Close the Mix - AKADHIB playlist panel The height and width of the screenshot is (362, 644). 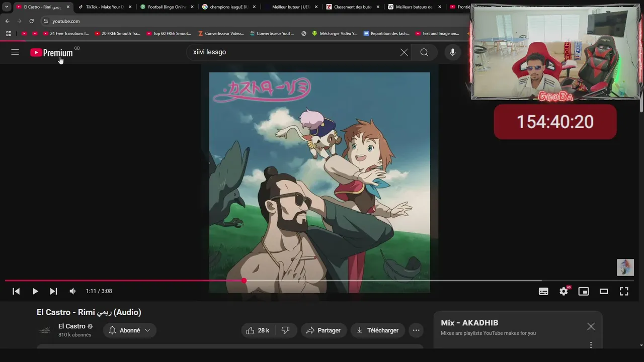coord(591,327)
